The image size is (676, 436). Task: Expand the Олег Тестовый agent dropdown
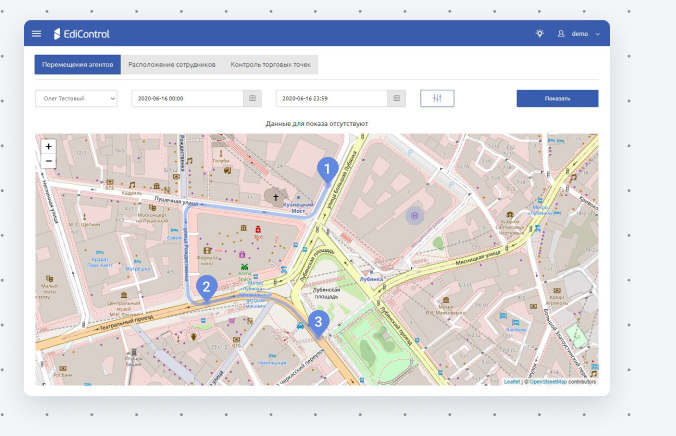click(x=76, y=98)
